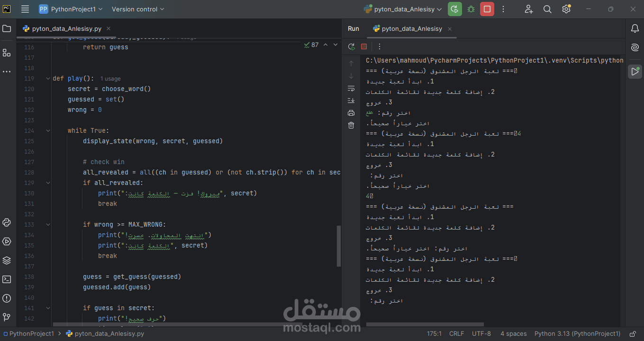
Task: Select the Run tool window icon on right sidebar
Action: pos(635,72)
